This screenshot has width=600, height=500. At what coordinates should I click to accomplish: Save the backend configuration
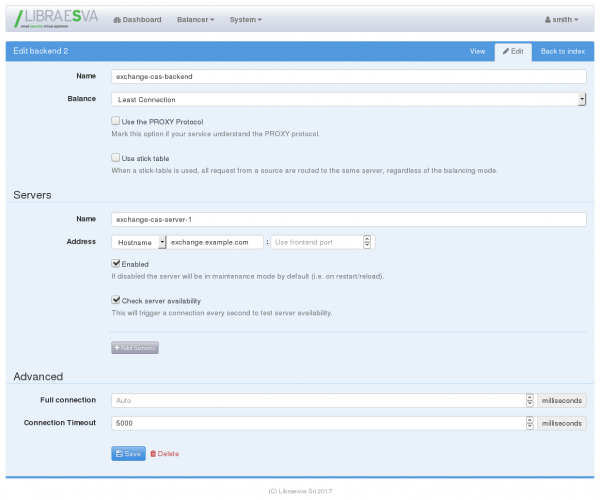(128, 453)
